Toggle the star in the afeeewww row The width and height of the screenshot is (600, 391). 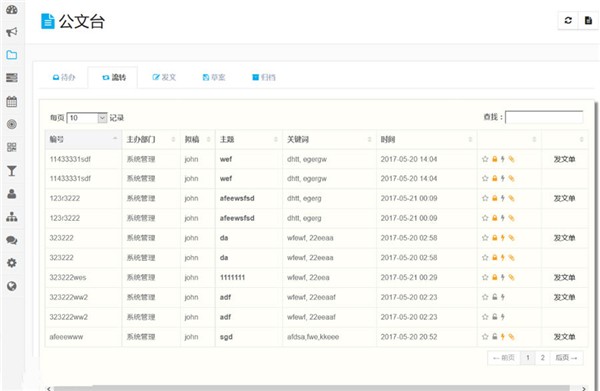[x=485, y=337]
